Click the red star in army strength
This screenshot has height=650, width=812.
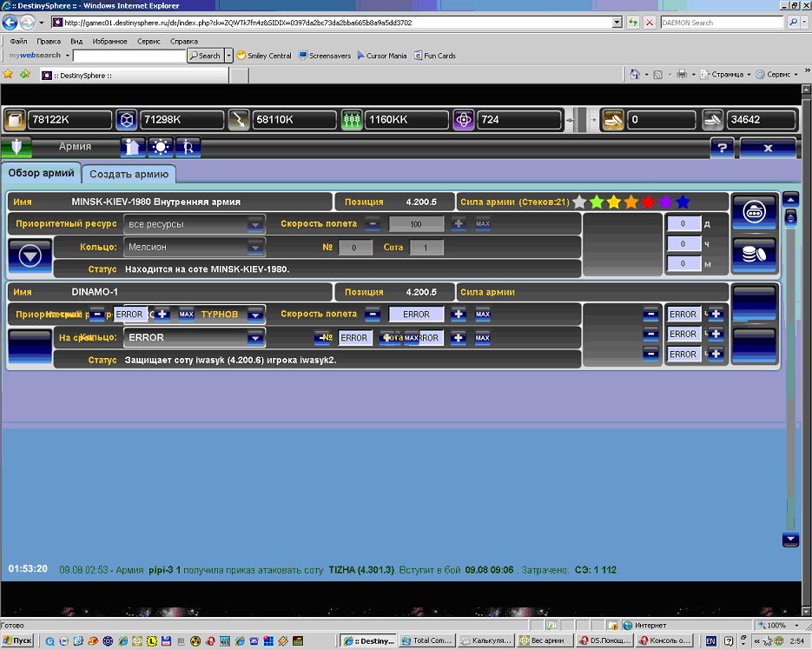pyautogui.click(x=648, y=202)
